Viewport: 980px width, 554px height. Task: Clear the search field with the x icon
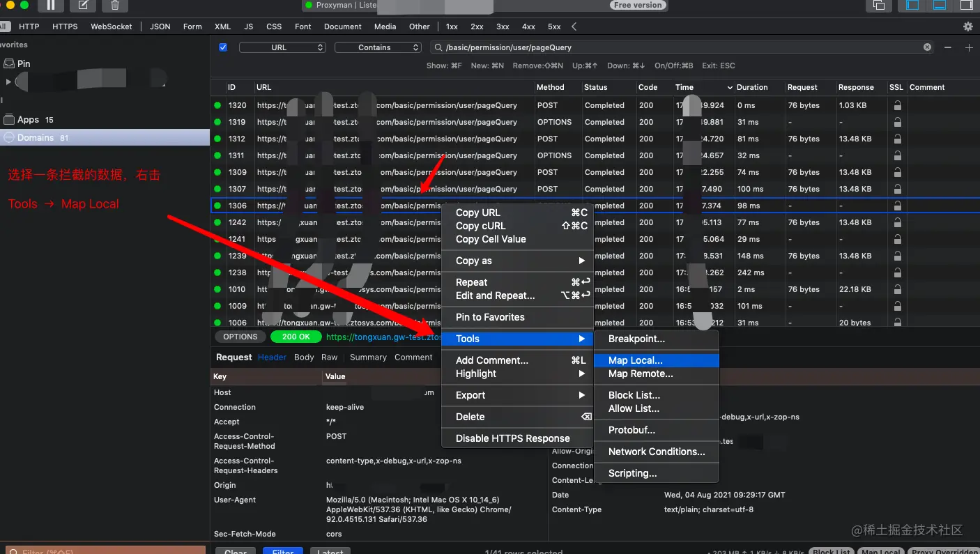click(927, 47)
